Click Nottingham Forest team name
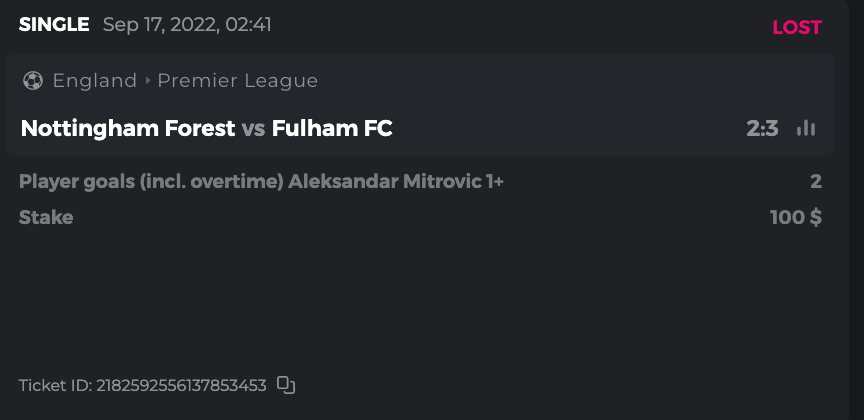Viewport: 864px width, 420px height. pos(128,128)
